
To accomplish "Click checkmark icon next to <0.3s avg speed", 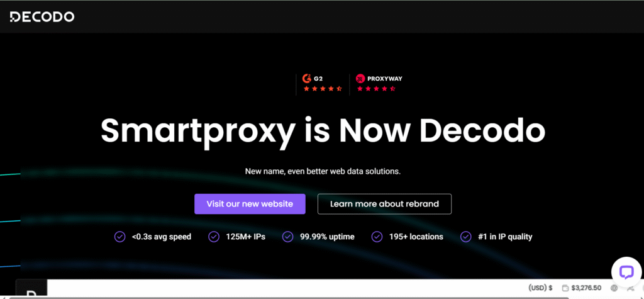I will [119, 237].
